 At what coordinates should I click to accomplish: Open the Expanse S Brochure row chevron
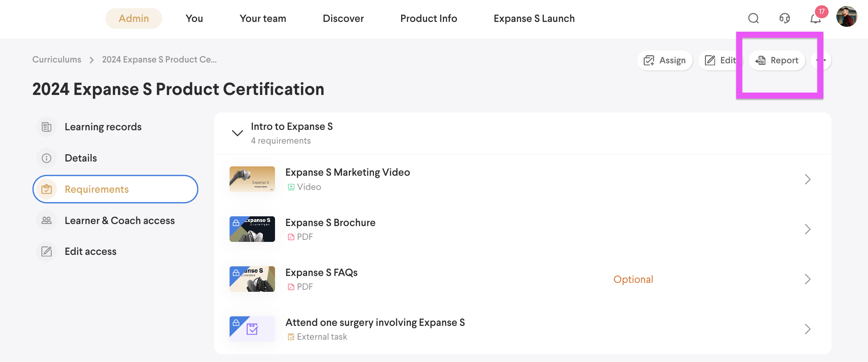point(807,229)
